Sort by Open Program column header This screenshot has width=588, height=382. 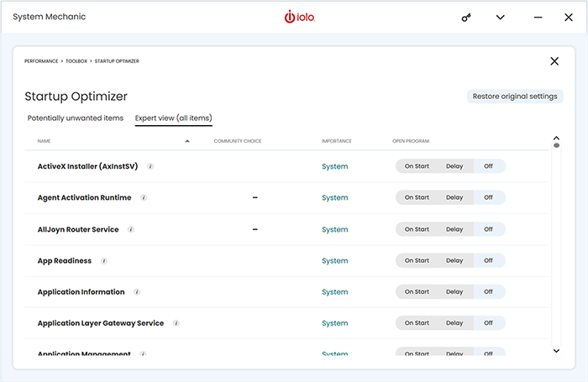coord(411,141)
